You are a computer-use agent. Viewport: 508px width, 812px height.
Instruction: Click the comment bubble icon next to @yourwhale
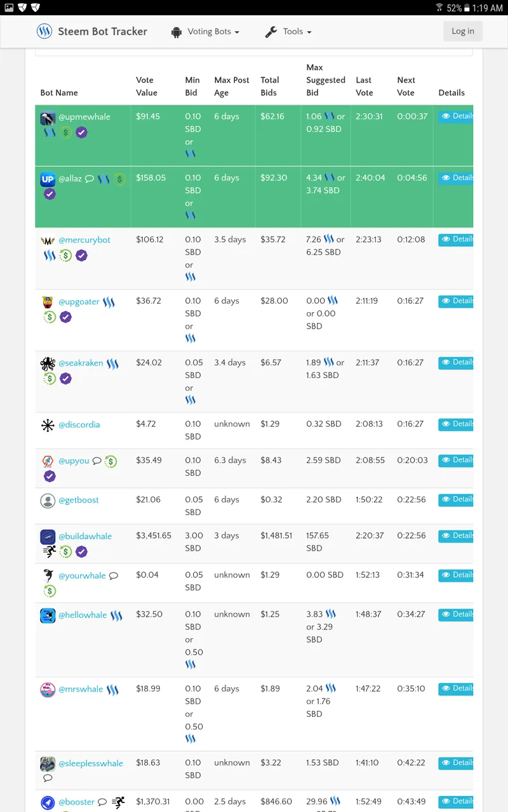point(114,576)
